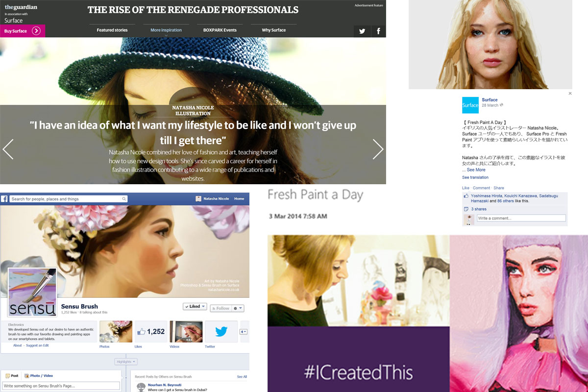This screenshot has height=392, width=588.
Task: Click the 3 Mar 2014 7:58 AM date
Action: click(298, 216)
